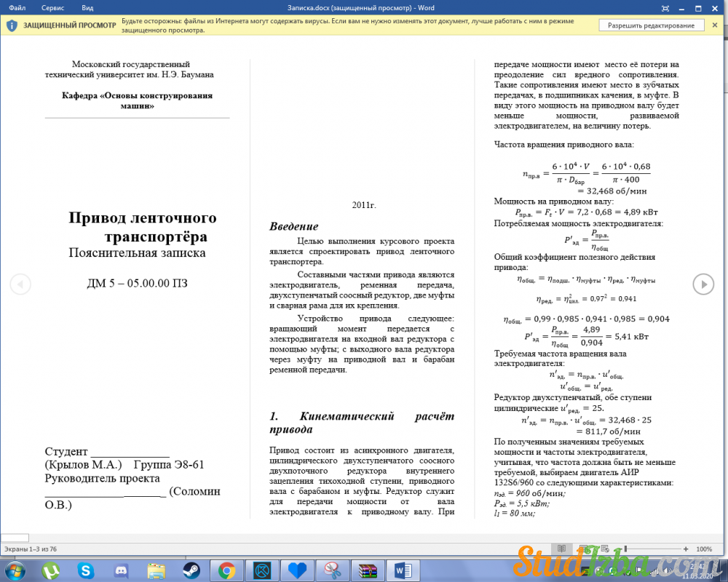The height and width of the screenshot is (582, 728).
Task: Open Steam from the taskbar
Action: click(x=191, y=570)
